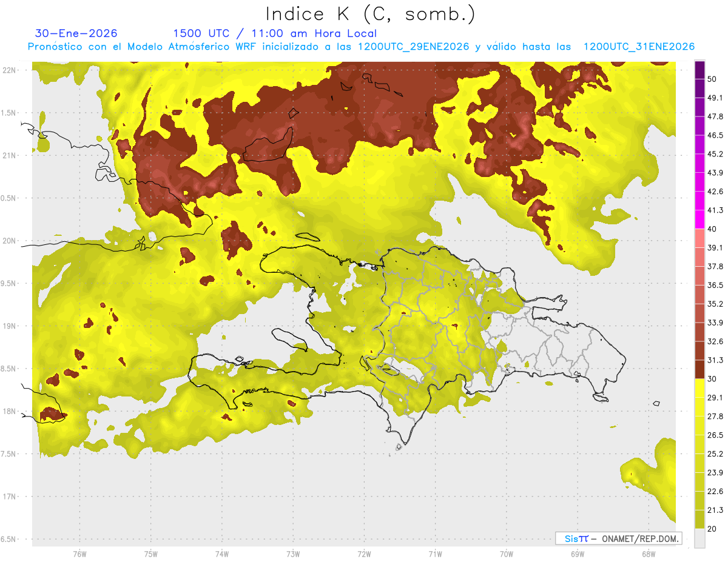Viewport: 728px width, 562px height.
Task: Click the '72W' longitude label
Action: point(364,554)
